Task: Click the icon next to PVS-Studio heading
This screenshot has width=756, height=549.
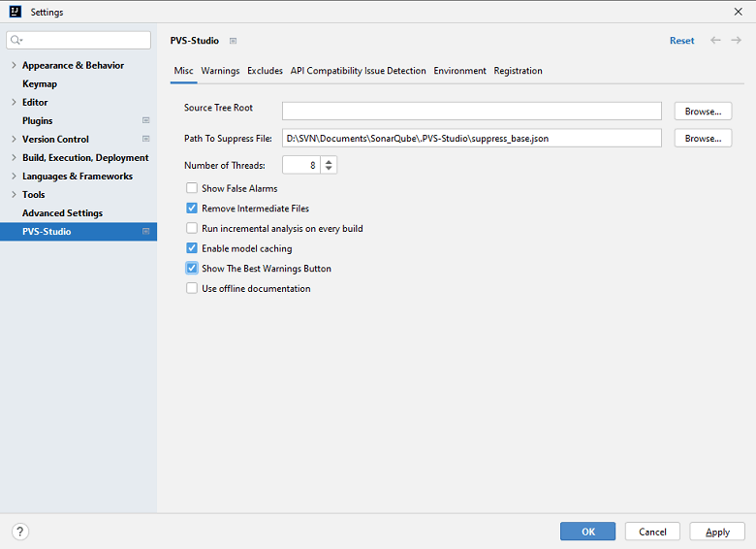Action: coord(233,41)
